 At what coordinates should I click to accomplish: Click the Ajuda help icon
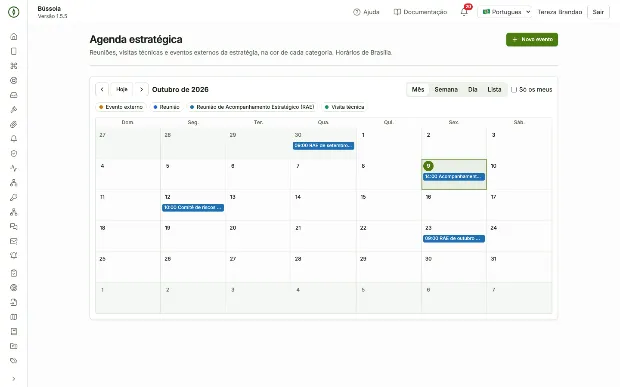(356, 12)
